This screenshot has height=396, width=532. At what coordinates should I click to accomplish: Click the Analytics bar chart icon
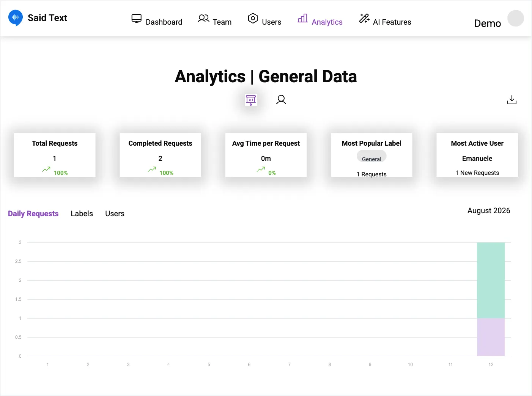point(303,18)
